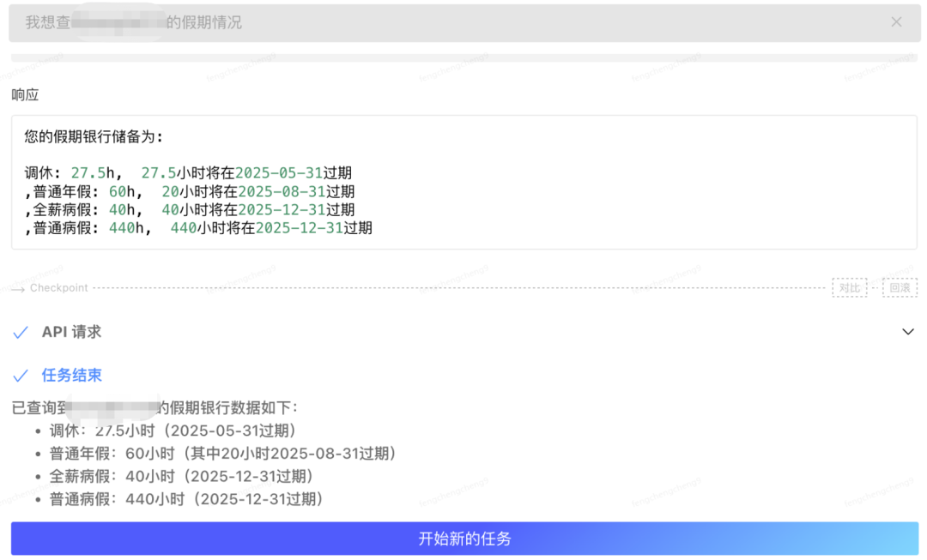The width and height of the screenshot is (927, 560).
Task: Click the Checkpoint label text
Action: (58, 288)
